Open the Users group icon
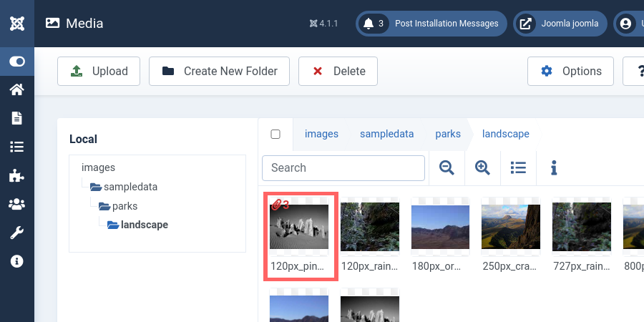 [17, 204]
